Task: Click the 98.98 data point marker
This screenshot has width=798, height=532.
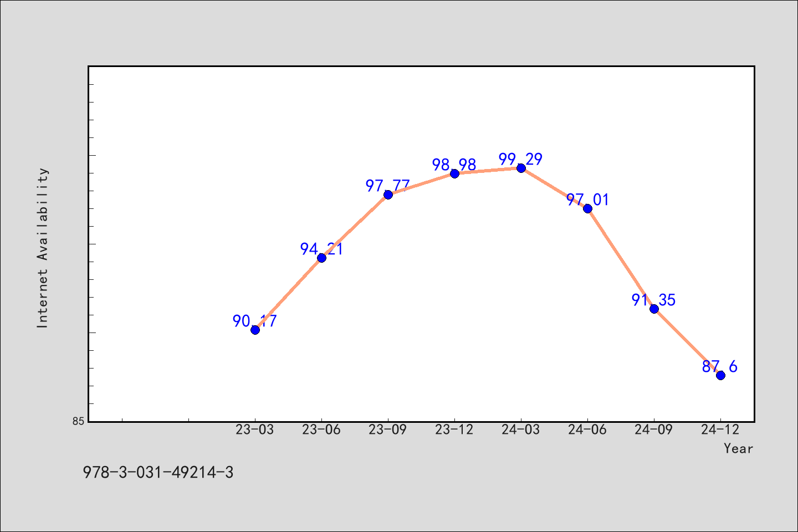Action: tap(454, 173)
